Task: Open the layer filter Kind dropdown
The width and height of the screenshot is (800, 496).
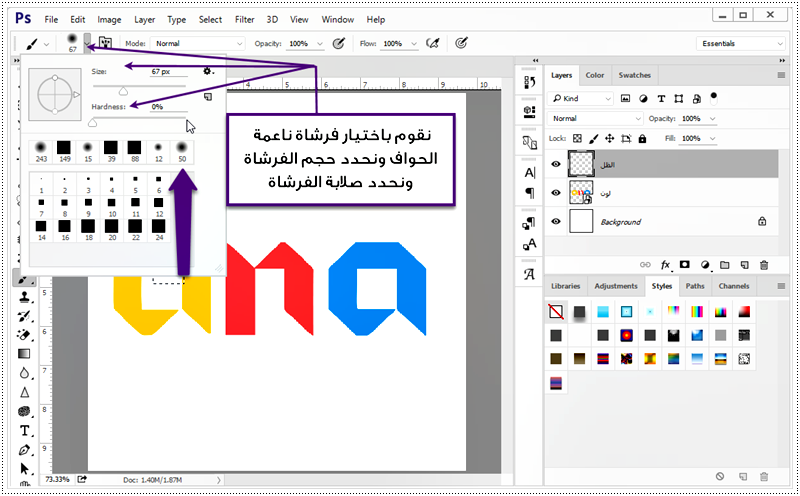Action: pyautogui.click(x=581, y=98)
